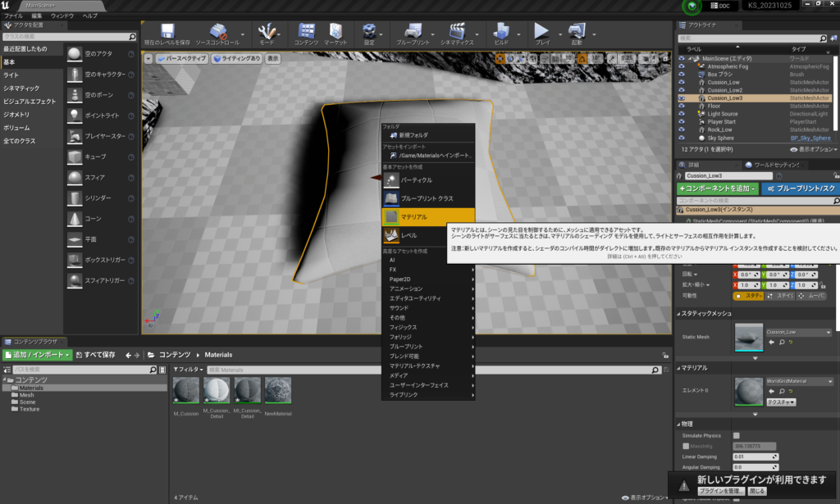This screenshot has width=840, height=504.
Task: Click the Show button in the viewport
Action: (272, 59)
